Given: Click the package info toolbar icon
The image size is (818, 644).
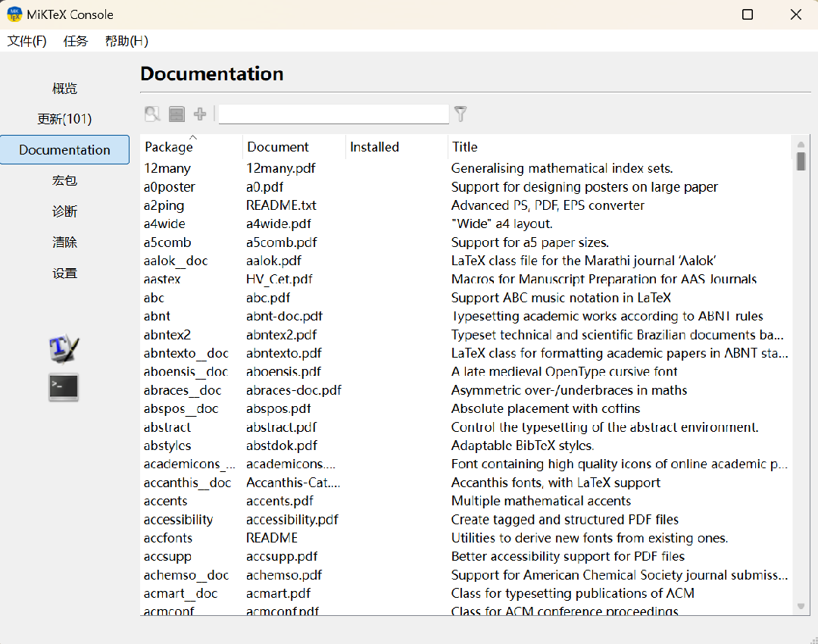Looking at the screenshot, I should point(176,114).
